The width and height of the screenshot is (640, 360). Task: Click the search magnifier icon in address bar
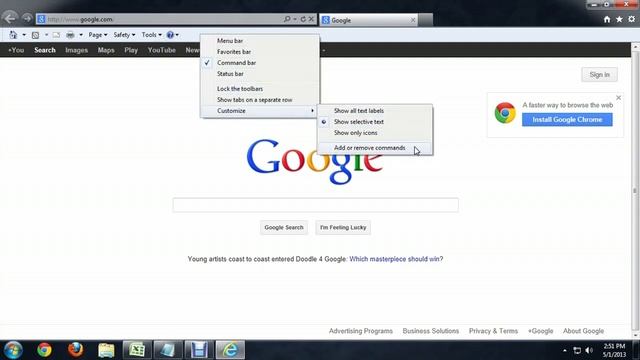coord(287,19)
